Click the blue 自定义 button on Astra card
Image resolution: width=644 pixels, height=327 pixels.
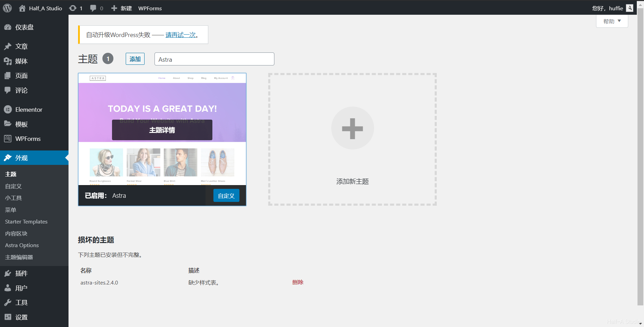click(226, 196)
